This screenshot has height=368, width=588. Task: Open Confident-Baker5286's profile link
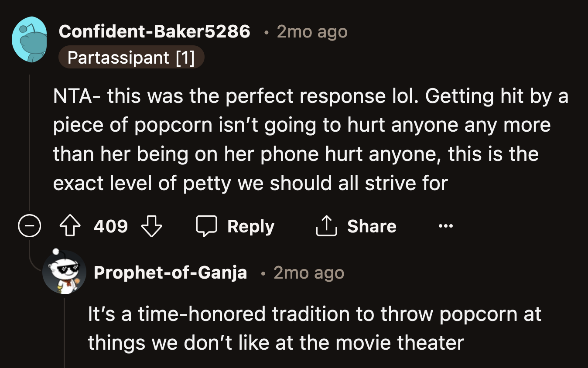155,31
